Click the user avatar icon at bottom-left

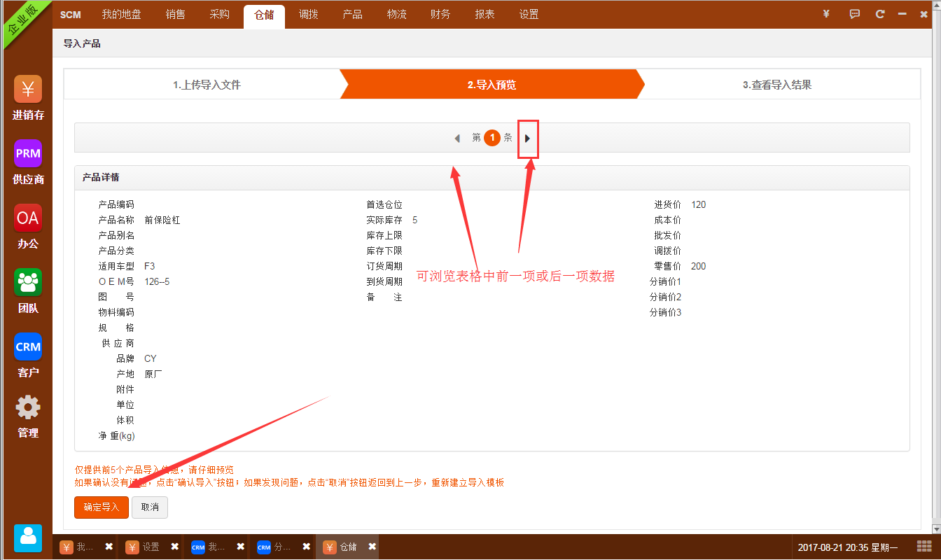point(28,538)
